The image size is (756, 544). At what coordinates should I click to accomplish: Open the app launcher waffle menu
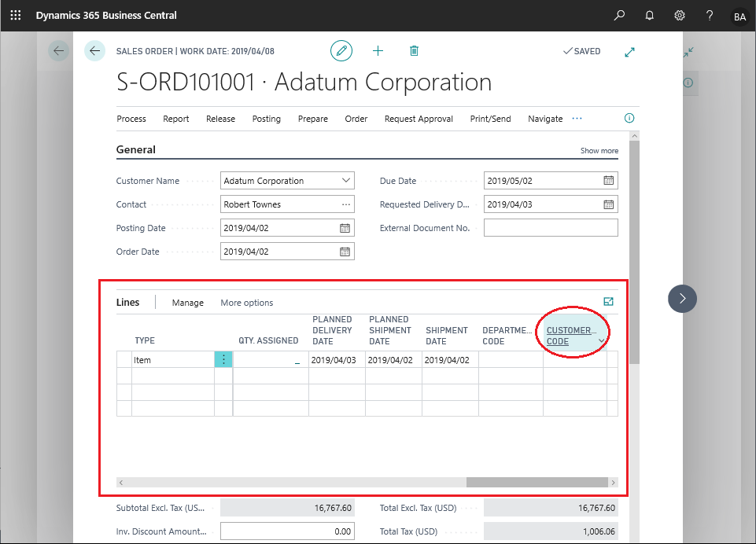pos(16,16)
